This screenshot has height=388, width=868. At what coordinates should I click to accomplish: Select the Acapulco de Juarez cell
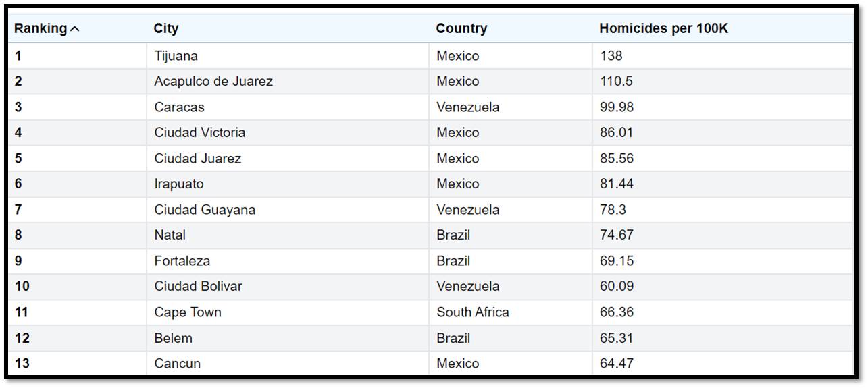point(213,82)
